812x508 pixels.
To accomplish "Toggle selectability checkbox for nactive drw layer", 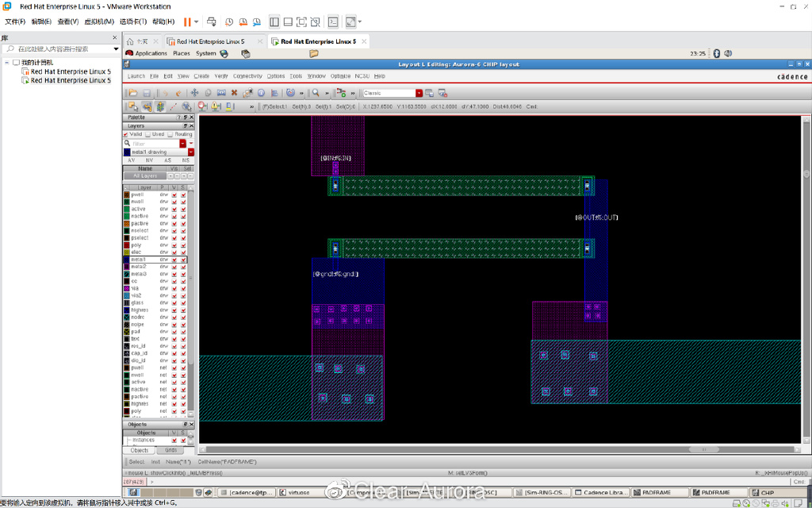I will click(x=183, y=217).
